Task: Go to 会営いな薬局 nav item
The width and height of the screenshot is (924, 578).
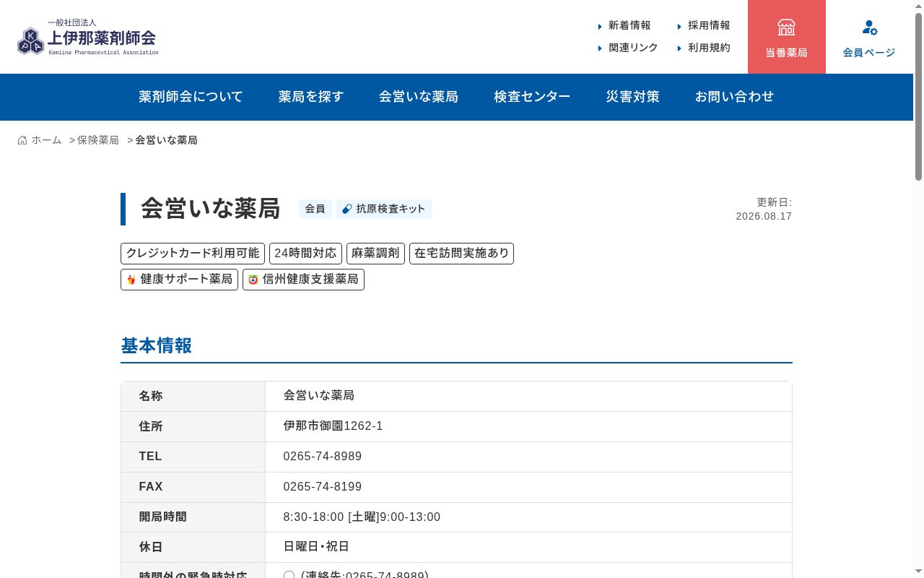Action: pos(419,97)
